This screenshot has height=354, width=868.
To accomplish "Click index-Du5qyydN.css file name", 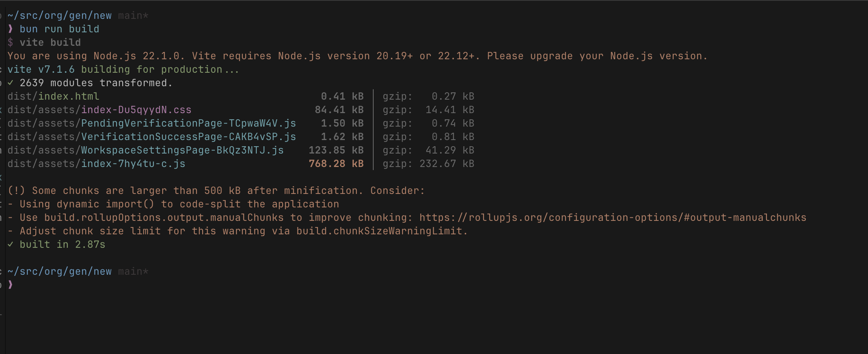I will 136,110.
